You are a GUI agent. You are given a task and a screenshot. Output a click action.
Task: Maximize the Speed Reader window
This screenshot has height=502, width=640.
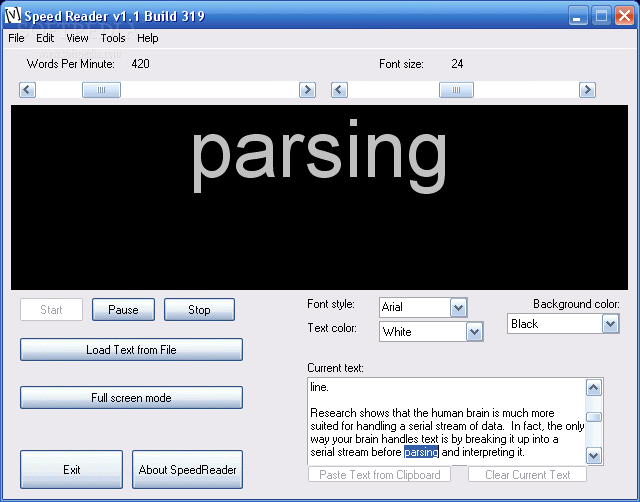(x=601, y=16)
